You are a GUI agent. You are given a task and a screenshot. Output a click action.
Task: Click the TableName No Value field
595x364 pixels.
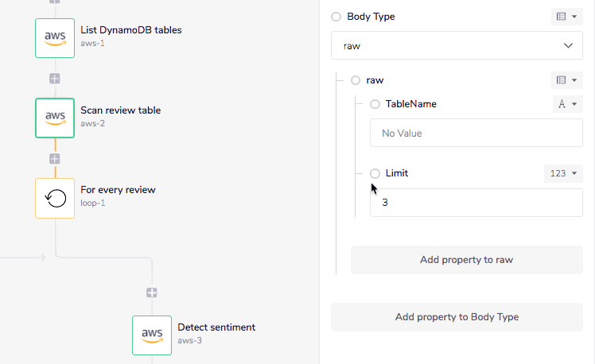pyautogui.click(x=476, y=133)
